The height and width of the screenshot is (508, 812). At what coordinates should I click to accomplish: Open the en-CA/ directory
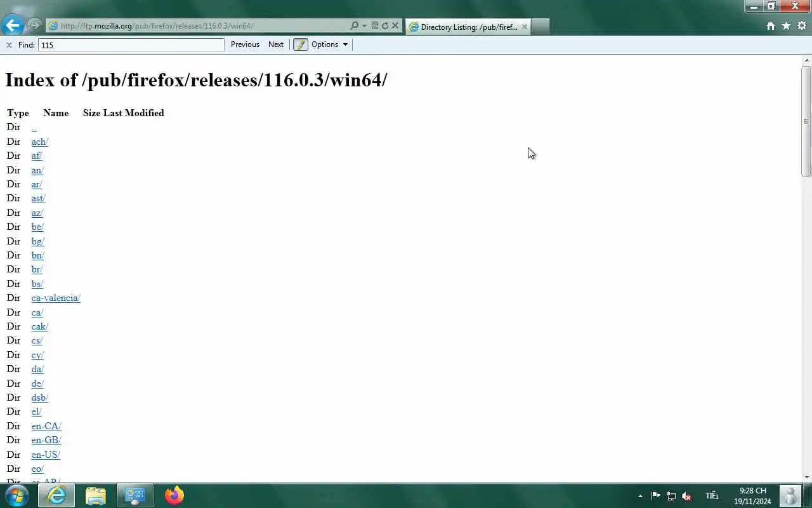(46, 426)
